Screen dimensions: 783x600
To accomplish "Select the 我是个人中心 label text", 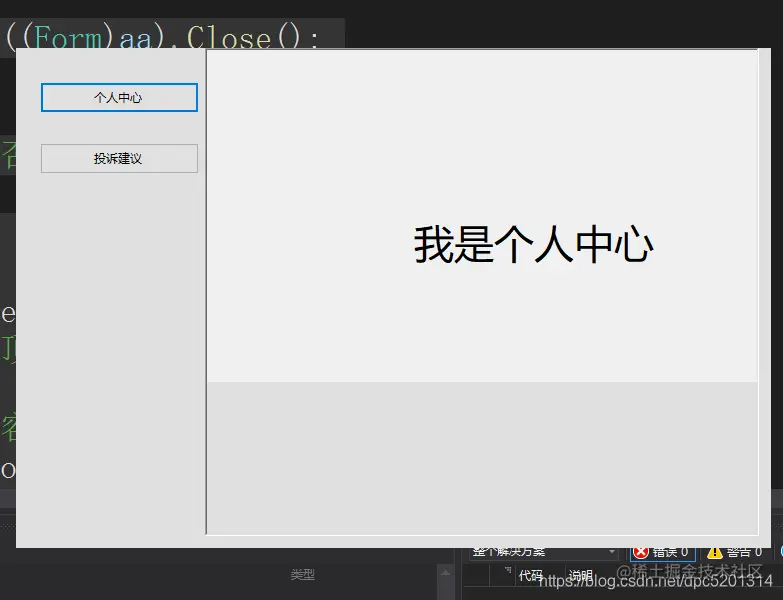I will pos(533,244).
